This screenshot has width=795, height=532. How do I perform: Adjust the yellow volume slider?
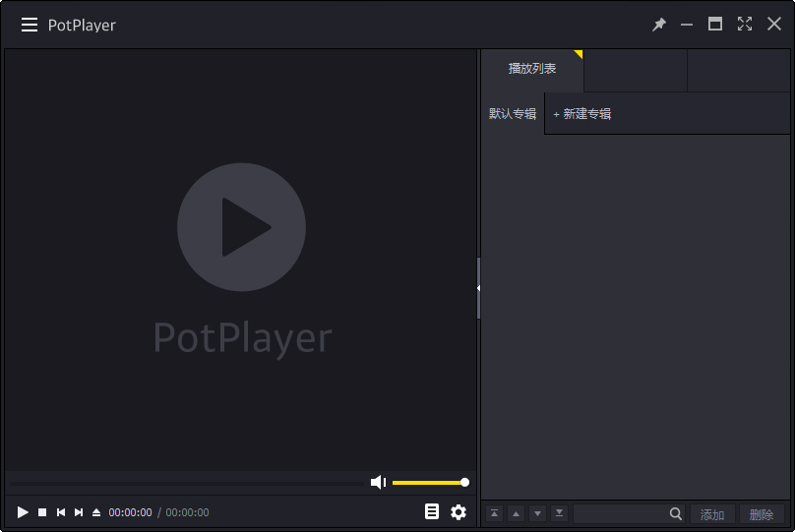(430, 483)
